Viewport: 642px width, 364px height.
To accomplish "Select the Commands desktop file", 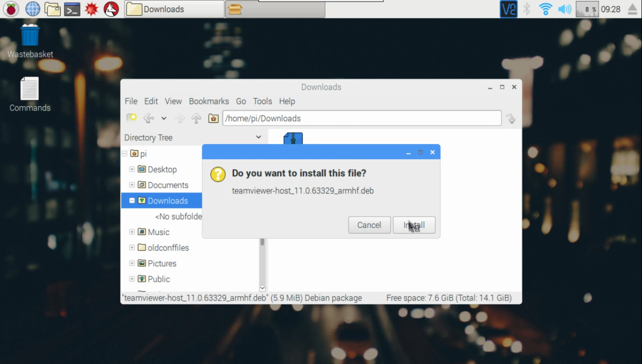I will (x=30, y=95).
